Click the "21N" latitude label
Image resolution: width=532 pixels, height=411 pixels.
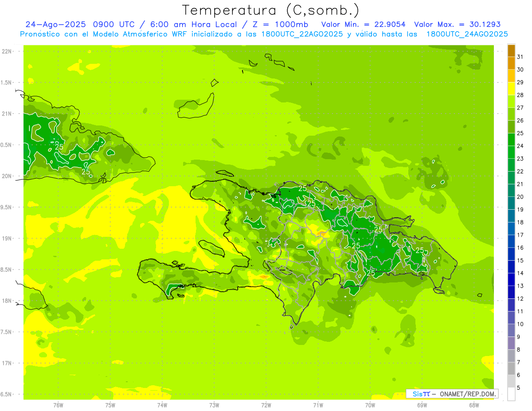(7, 114)
